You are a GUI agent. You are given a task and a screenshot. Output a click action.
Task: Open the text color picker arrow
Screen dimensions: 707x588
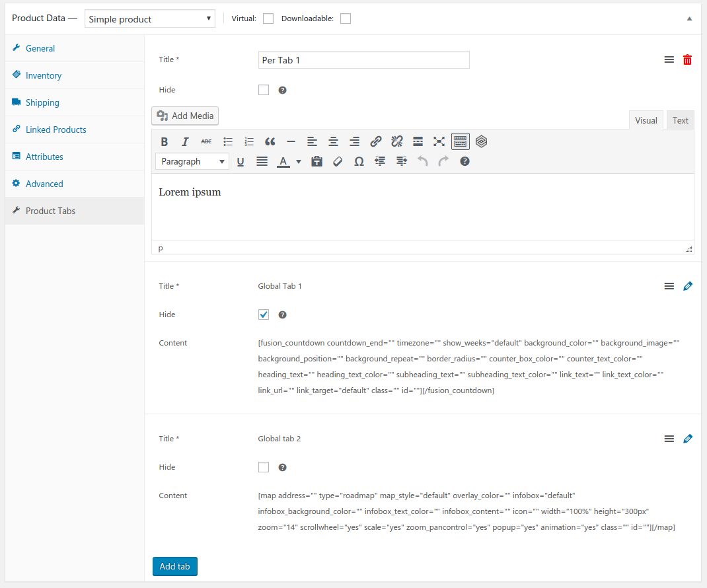(x=299, y=161)
